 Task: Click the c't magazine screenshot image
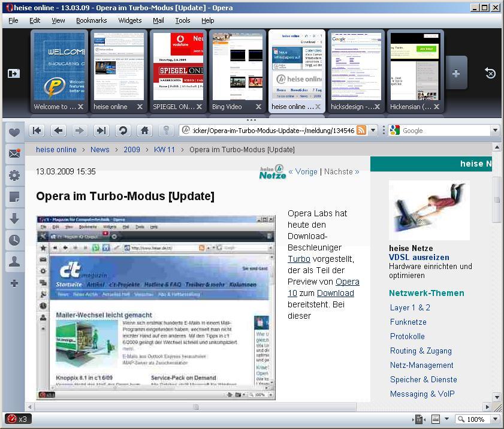tap(156, 308)
